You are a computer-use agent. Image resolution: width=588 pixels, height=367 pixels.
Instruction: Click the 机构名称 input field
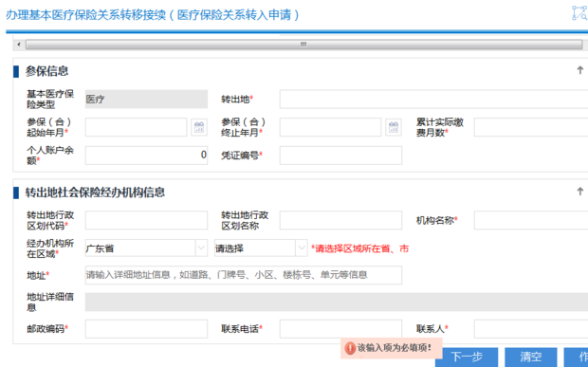pyautogui.click(x=531, y=220)
